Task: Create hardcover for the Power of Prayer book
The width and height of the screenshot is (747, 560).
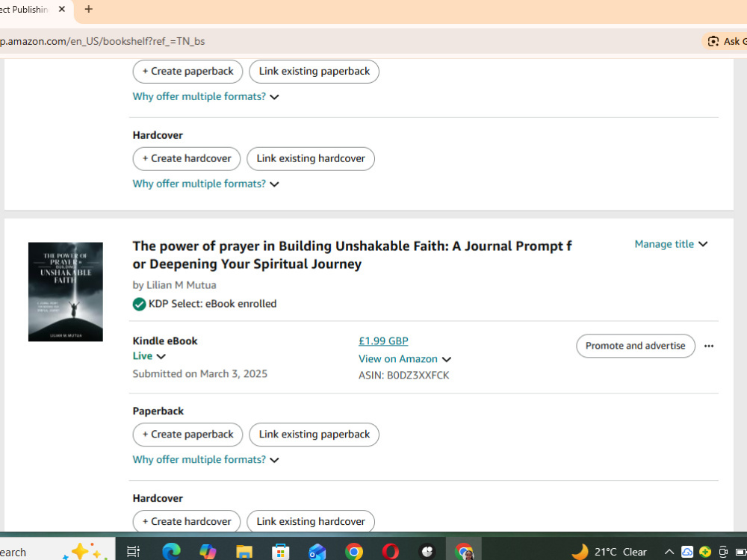Action: [187, 521]
